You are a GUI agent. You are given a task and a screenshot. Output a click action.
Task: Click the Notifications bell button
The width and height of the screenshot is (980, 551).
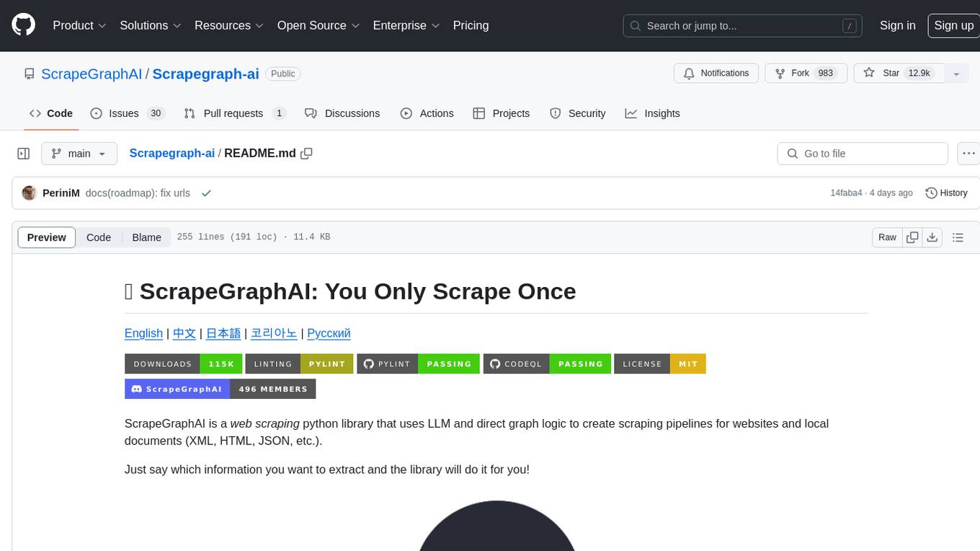click(x=716, y=74)
